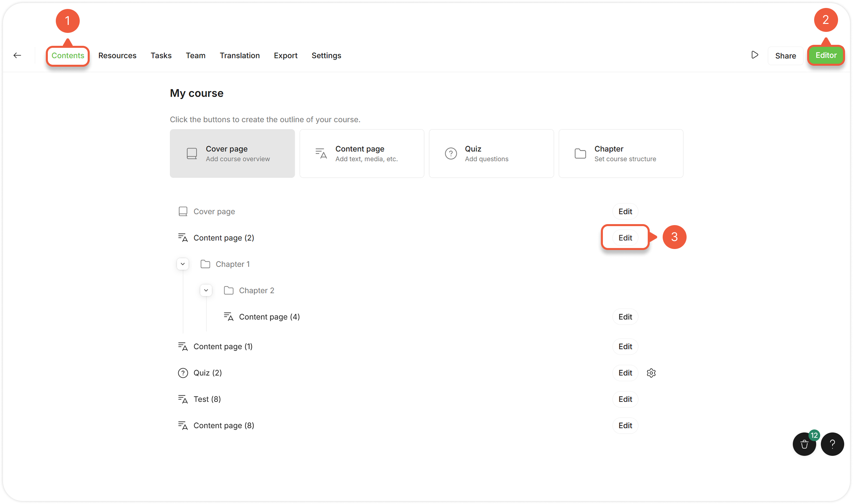Collapse the Chapter 2 chevron

[206, 291]
